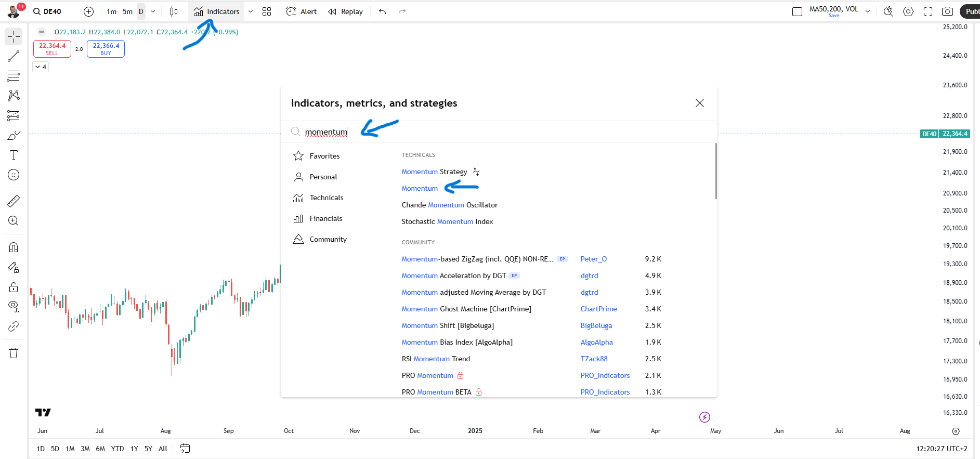Open price scale settings gear icon

pyautogui.click(x=956, y=431)
